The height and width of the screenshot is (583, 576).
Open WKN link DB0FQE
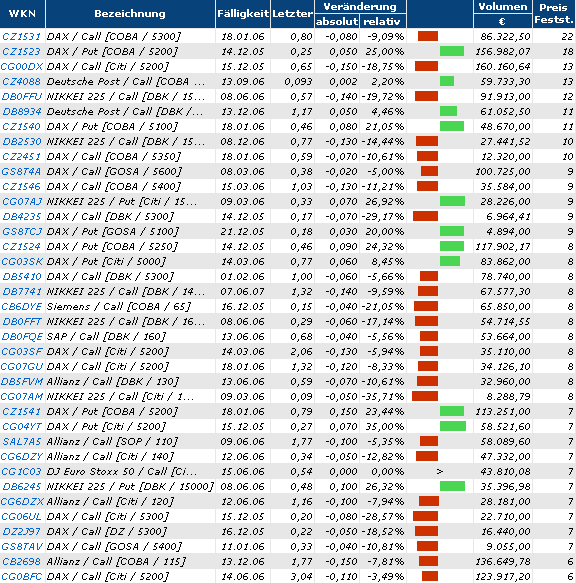tap(22, 336)
